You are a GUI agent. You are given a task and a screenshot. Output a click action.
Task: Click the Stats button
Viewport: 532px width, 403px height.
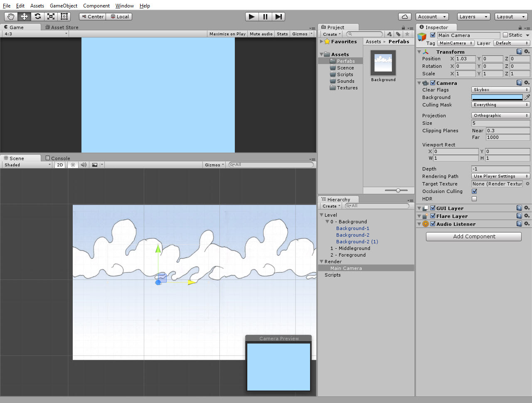click(x=282, y=34)
